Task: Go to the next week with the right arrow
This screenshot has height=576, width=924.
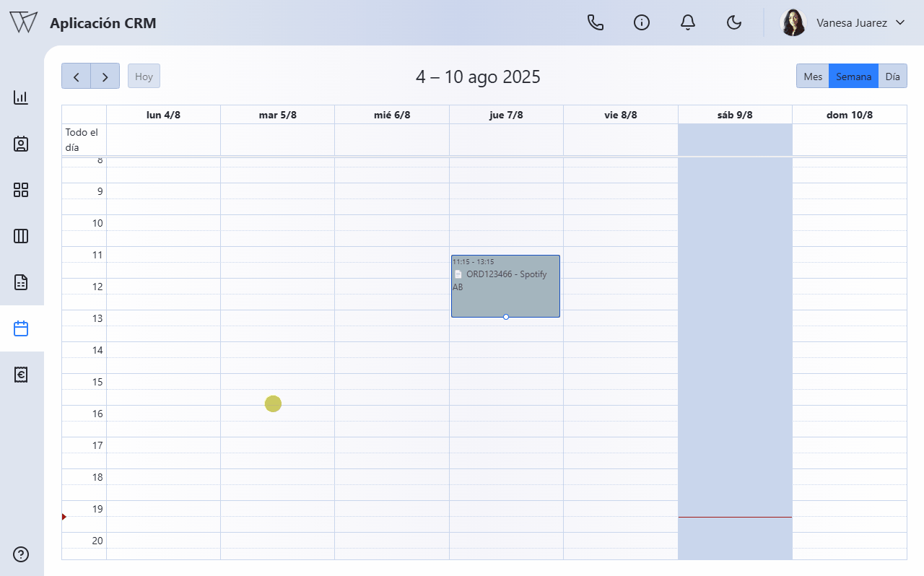Action: pos(105,76)
